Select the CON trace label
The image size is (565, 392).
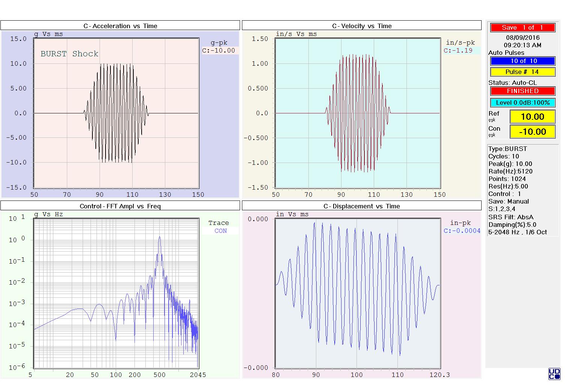click(221, 231)
